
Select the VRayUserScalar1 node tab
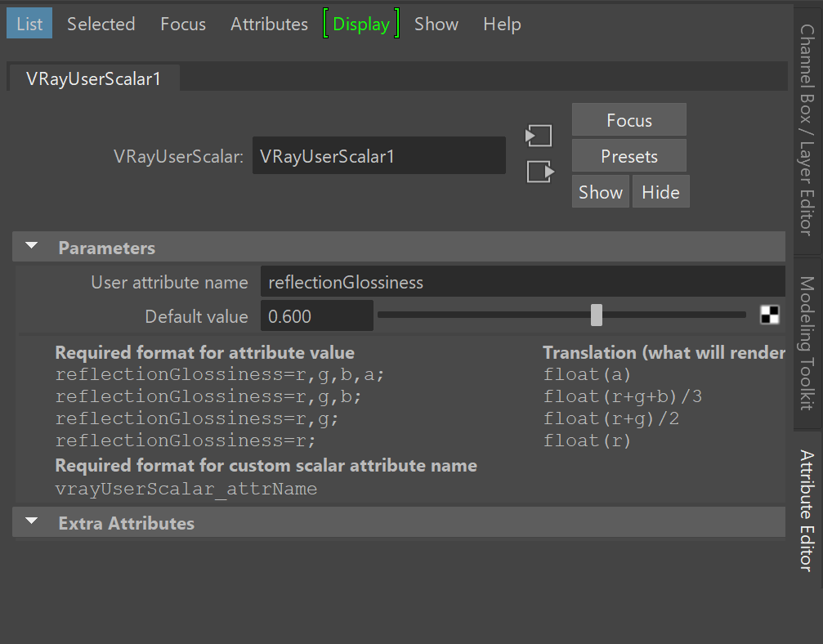pos(93,78)
